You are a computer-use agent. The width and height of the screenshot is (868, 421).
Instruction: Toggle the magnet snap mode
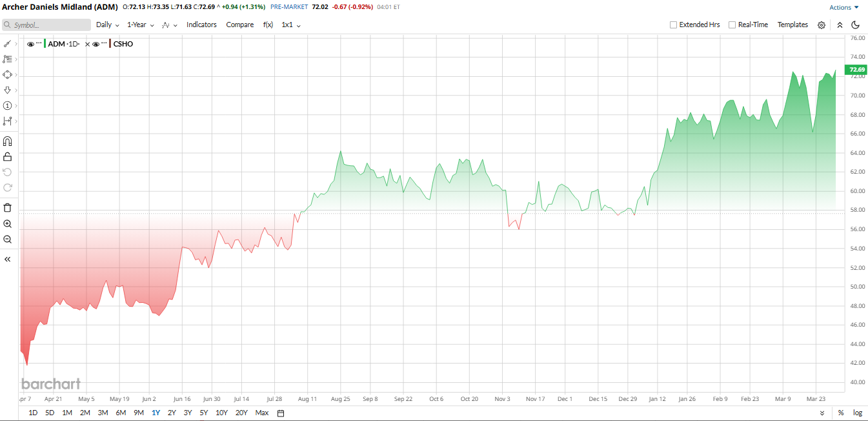(7, 141)
